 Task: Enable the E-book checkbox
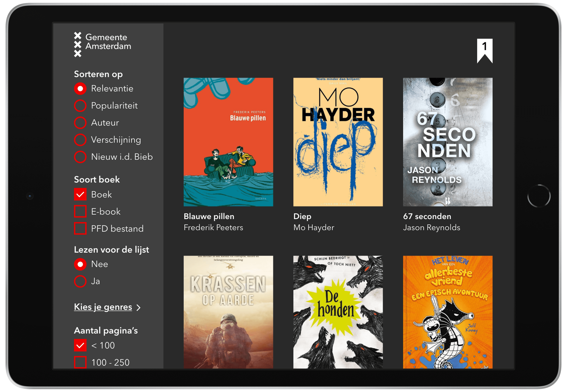click(x=80, y=212)
